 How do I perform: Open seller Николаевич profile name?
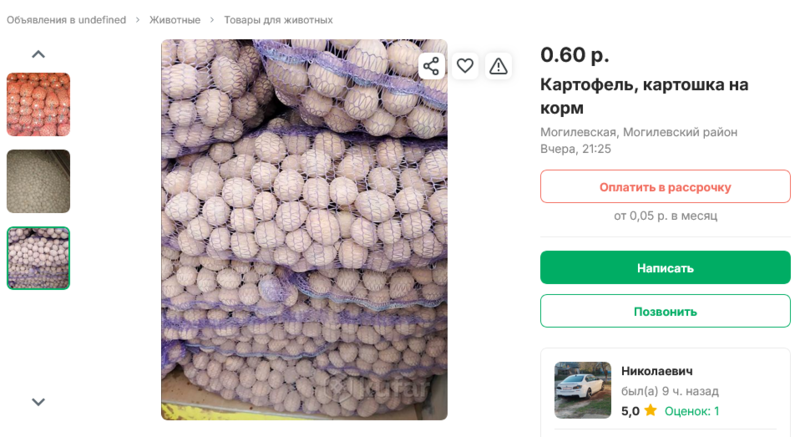657,371
